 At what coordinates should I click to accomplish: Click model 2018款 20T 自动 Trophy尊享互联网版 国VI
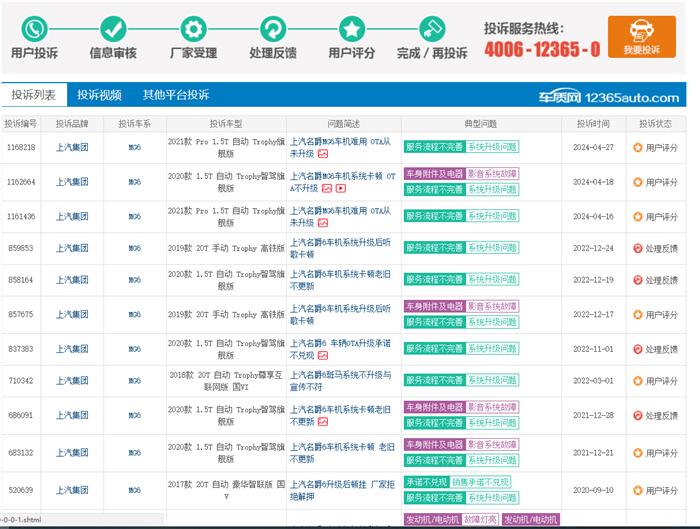click(x=226, y=381)
